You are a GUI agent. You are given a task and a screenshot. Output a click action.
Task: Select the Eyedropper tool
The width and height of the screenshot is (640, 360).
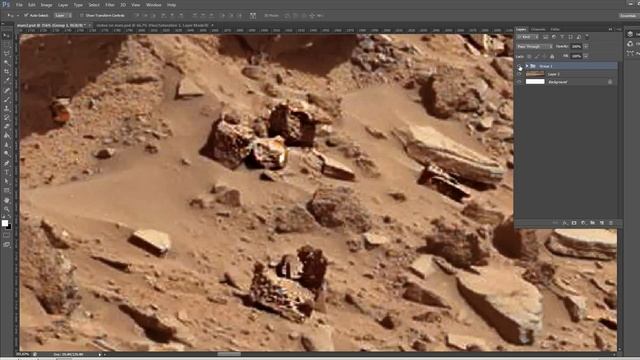tap(7, 80)
